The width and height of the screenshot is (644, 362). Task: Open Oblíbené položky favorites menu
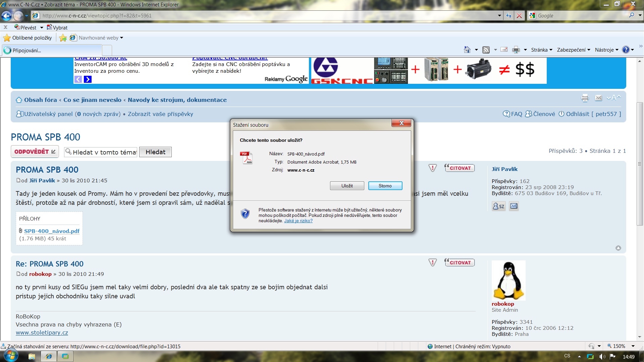coord(28,38)
